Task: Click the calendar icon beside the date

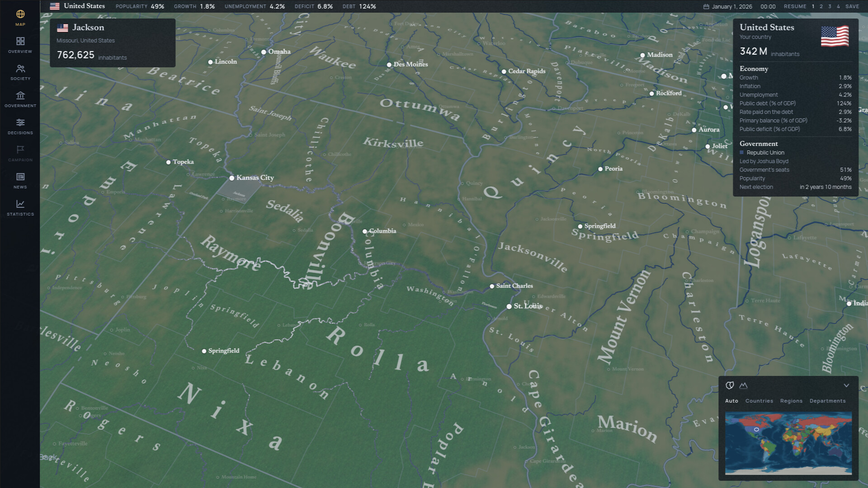Action: pyautogui.click(x=706, y=6)
